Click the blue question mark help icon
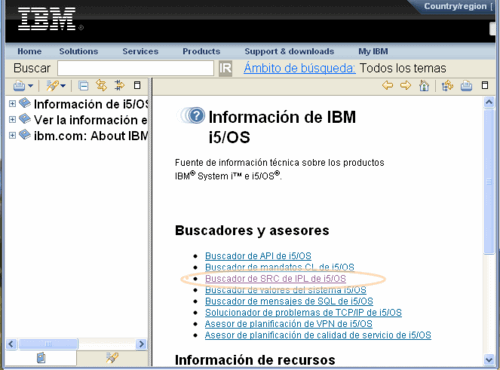The image size is (500, 370). click(x=196, y=116)
